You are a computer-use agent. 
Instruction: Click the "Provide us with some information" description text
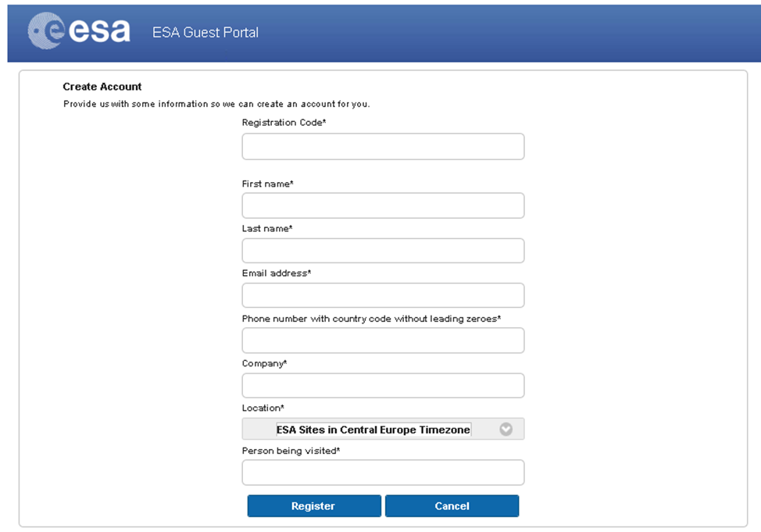click(216, 104)
